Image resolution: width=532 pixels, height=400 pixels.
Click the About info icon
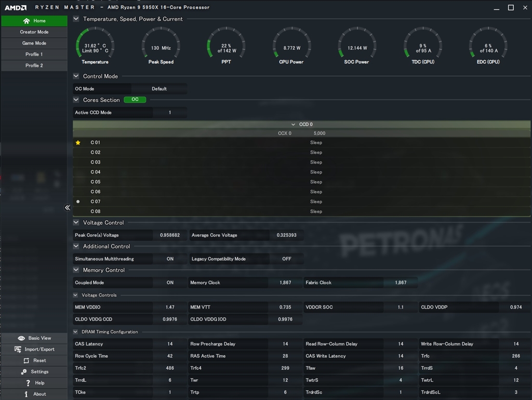[x=26, y=394]
